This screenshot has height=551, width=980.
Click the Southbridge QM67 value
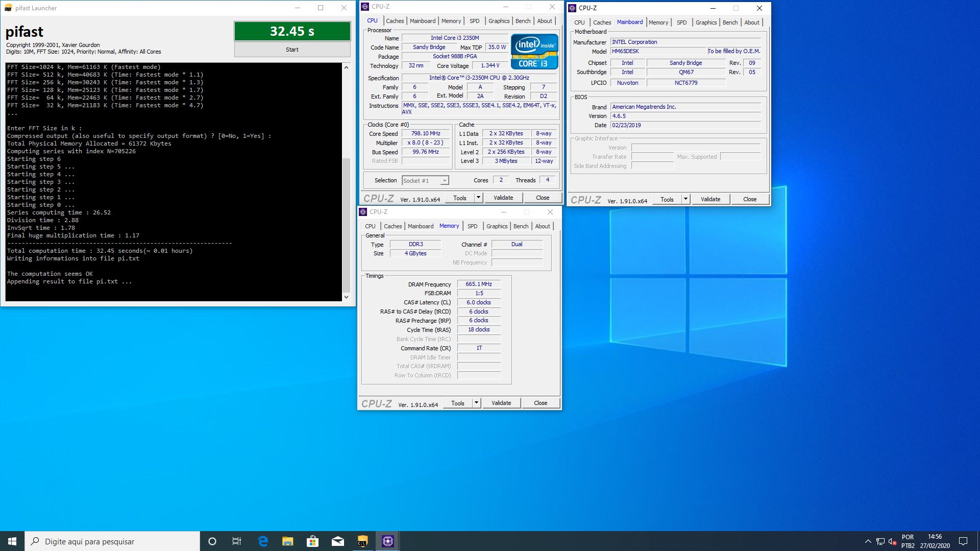pyautogui.click(x=686, y=72)
